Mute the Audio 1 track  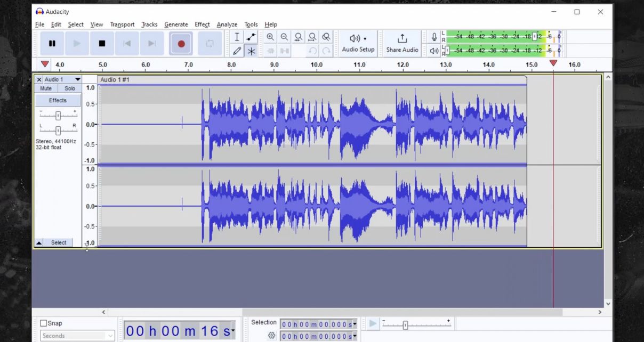(x=45, y=88)
